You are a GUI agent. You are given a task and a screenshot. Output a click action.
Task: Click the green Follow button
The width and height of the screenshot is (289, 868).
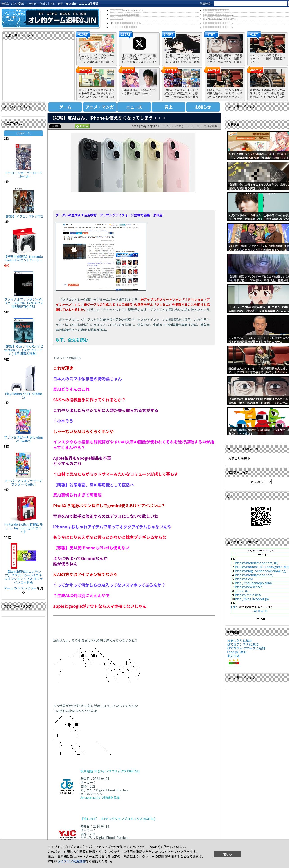click(82, 126)
